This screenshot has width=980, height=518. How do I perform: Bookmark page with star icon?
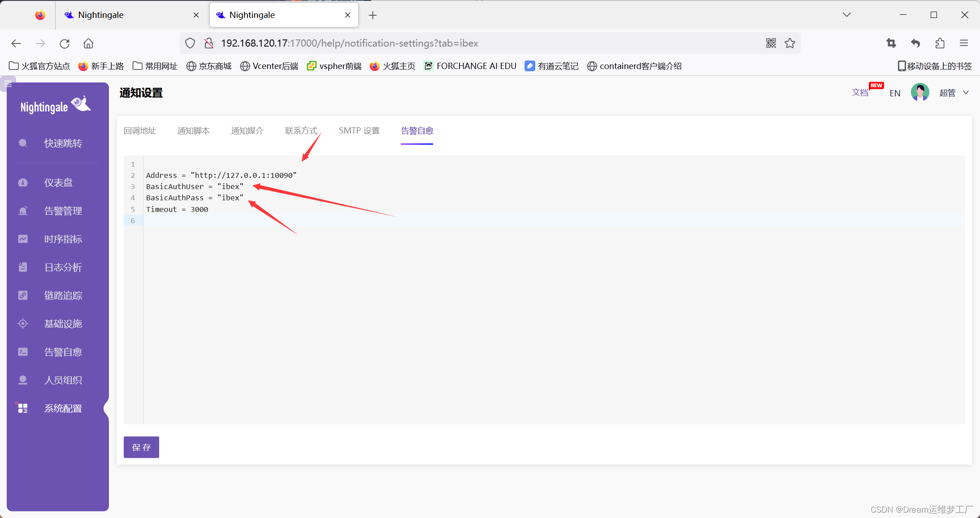click(x=790, y=43)
